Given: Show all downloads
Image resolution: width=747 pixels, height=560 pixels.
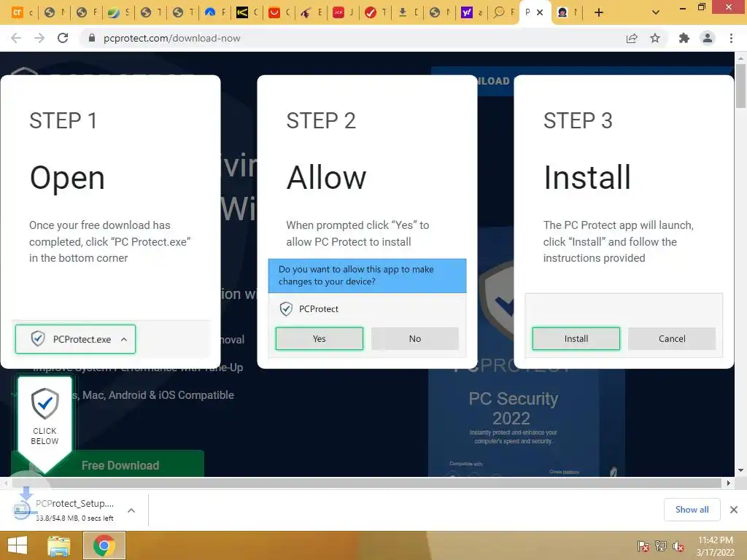Looking at the screenshot, I should [692, 510].
